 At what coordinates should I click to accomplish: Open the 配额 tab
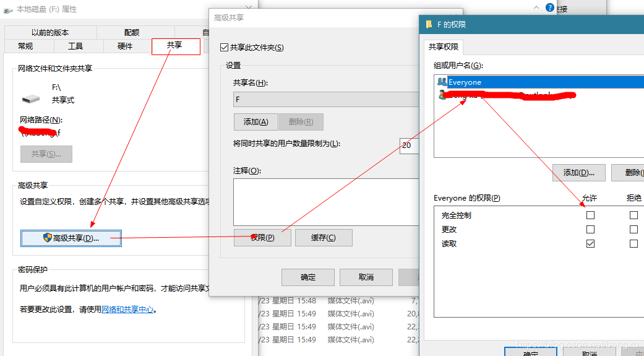[132, 32]
